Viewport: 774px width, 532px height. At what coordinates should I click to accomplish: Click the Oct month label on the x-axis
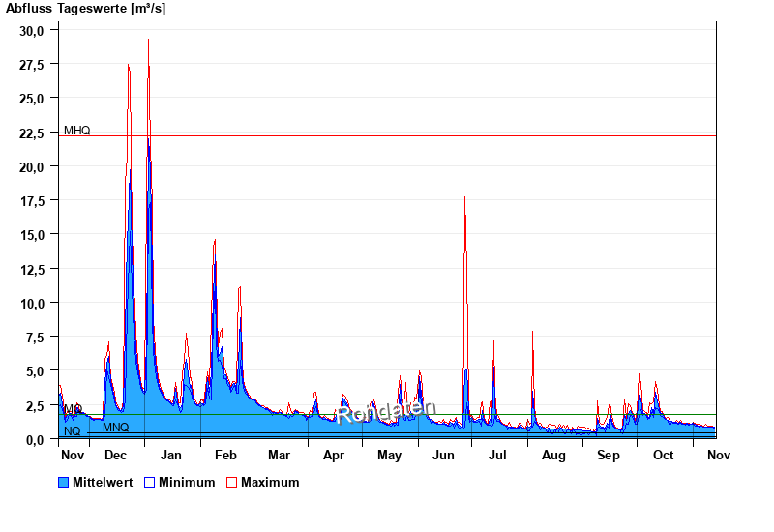click(x=664, y=455)
